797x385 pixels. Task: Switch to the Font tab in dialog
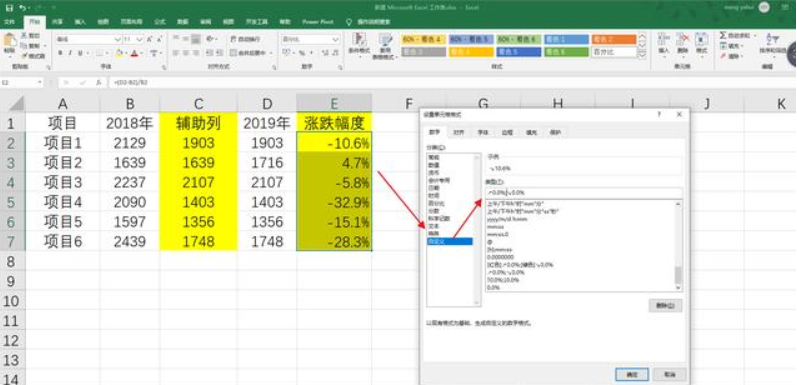tap(482, 133)
